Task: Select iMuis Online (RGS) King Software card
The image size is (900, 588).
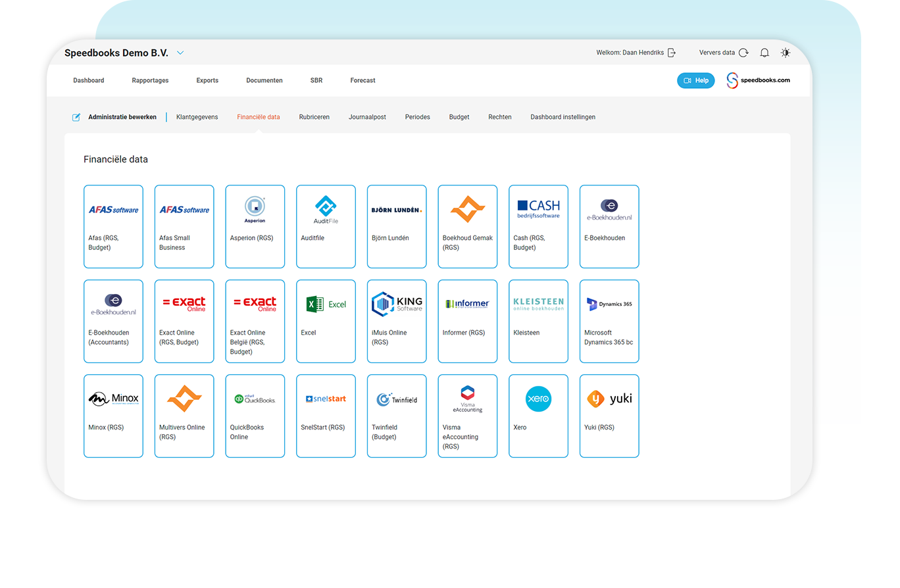Action: pyautogui.click(x=397, y=321)
